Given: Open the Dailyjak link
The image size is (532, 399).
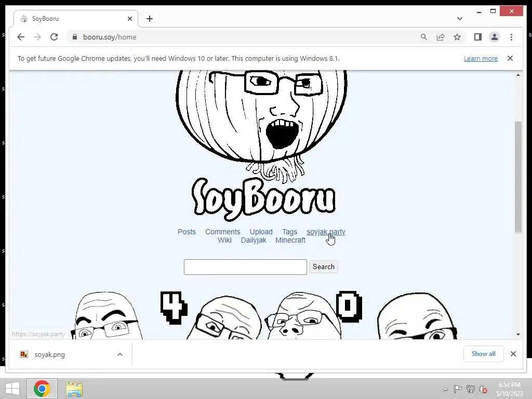Looking at the screenshot, I should tap(254, 240).
